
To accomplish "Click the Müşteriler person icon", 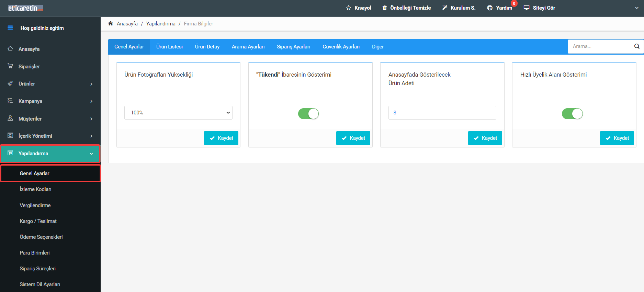I will coord(10,118).
